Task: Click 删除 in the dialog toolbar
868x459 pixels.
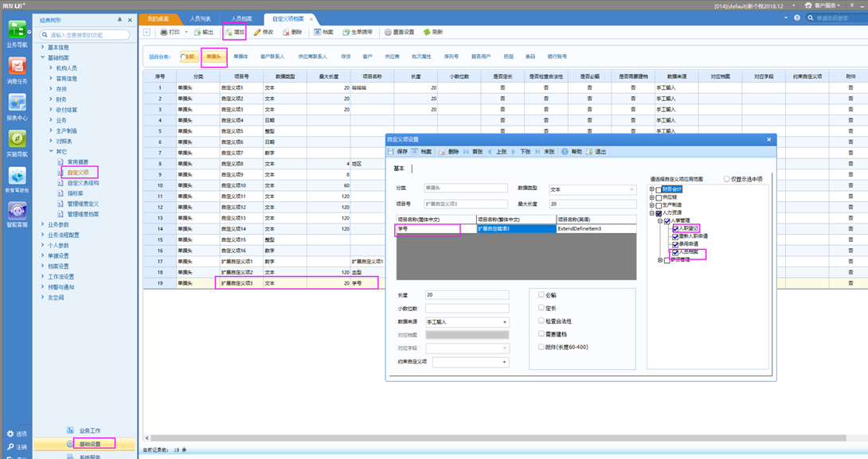Action: (x=449, y=151)
